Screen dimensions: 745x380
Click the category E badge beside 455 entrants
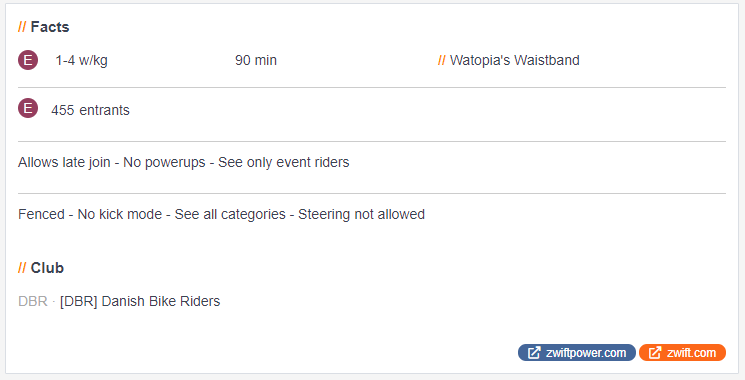pyautogui.click(x=28, y=108)
